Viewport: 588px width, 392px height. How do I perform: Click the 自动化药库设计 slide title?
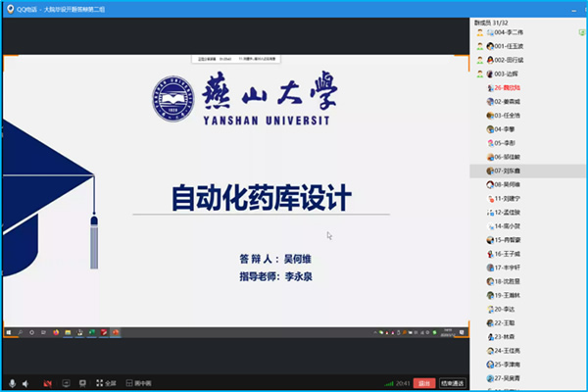pyautogui.click(x=261, y=197)
